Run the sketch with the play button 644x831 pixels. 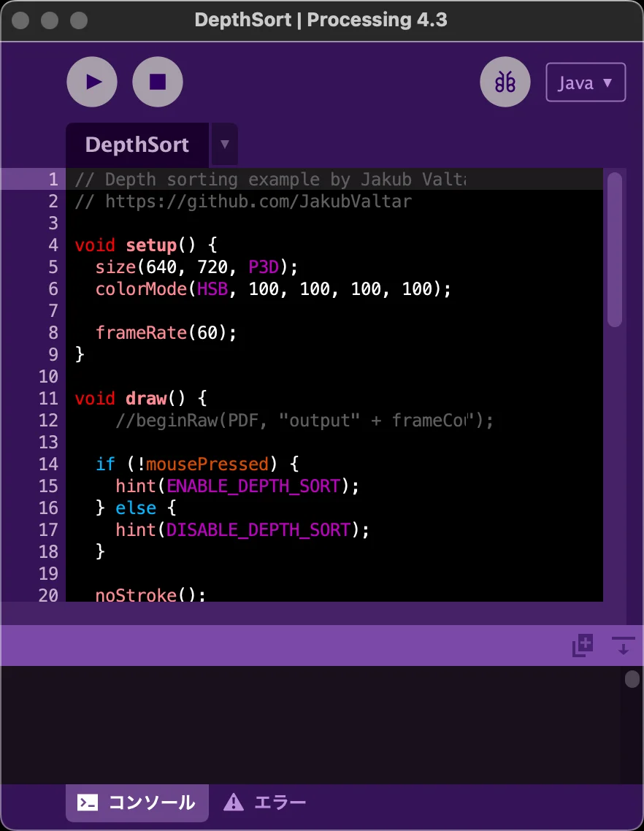coord(92,82)
